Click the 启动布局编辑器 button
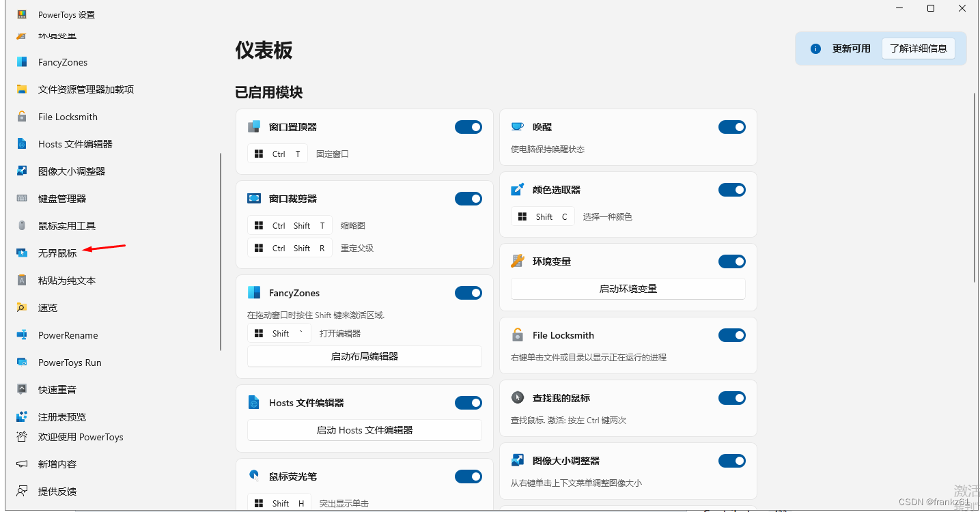The width and height of the screenshot is (980, 512). click(x=365, y=356)
